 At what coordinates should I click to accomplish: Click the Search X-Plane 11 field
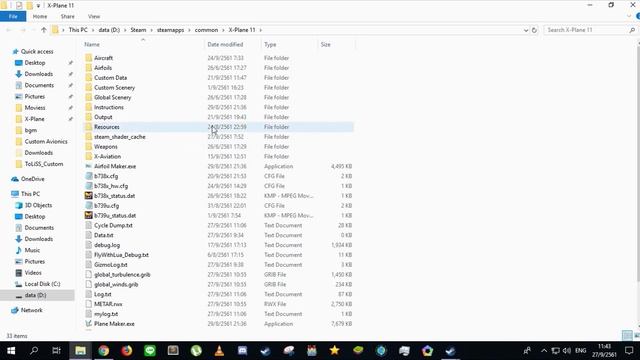point(586,30)
